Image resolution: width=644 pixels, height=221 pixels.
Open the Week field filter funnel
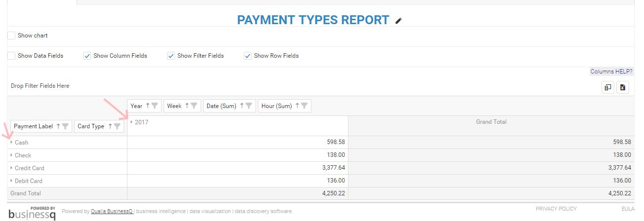[194, 106]
